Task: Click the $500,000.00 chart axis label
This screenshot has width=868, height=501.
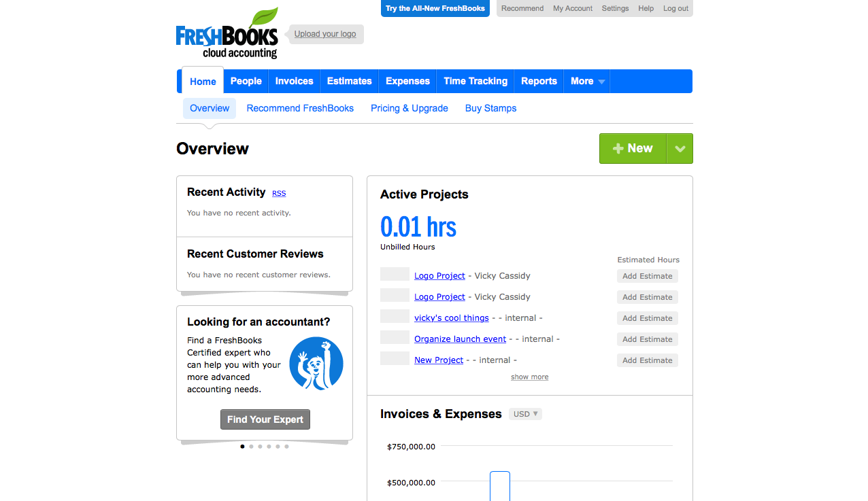Action: (411, 483)
